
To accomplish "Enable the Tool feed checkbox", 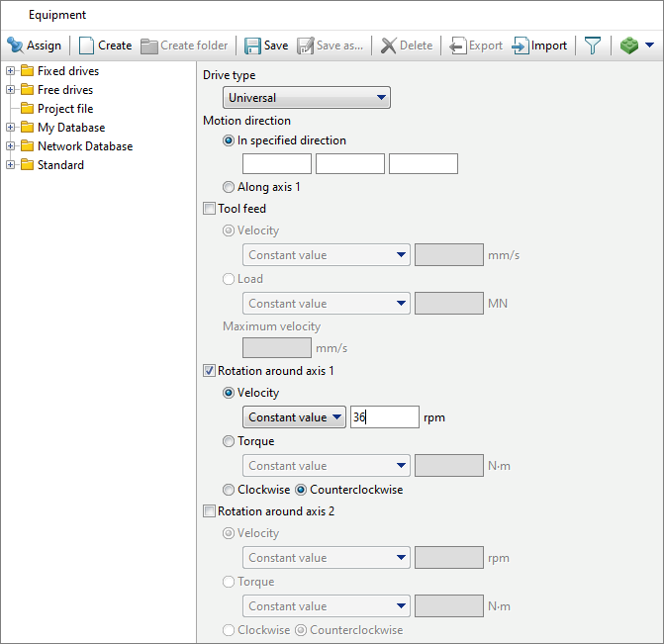I will pyautogui.click(x=209, y=209).
